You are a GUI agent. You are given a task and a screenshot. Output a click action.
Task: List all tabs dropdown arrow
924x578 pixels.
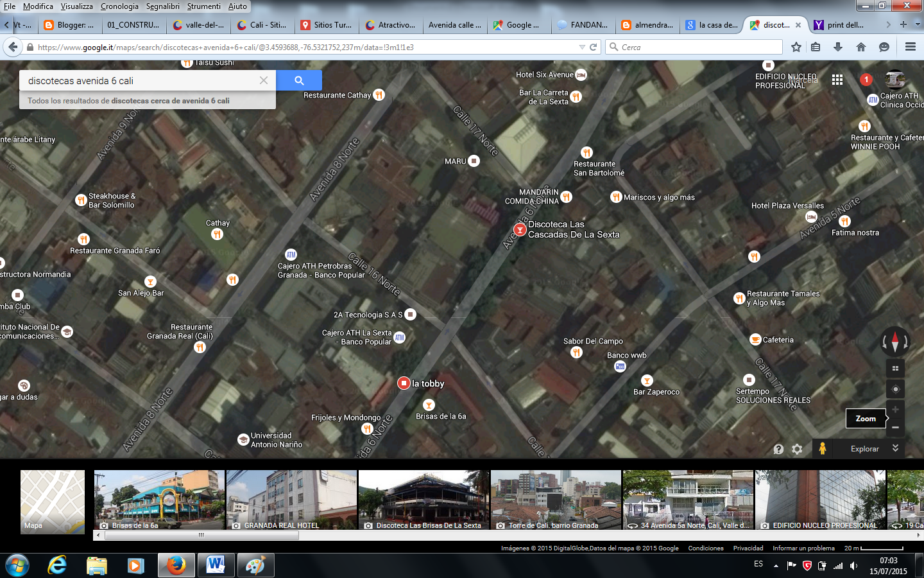pyautogui.click(x=918, y=25)
